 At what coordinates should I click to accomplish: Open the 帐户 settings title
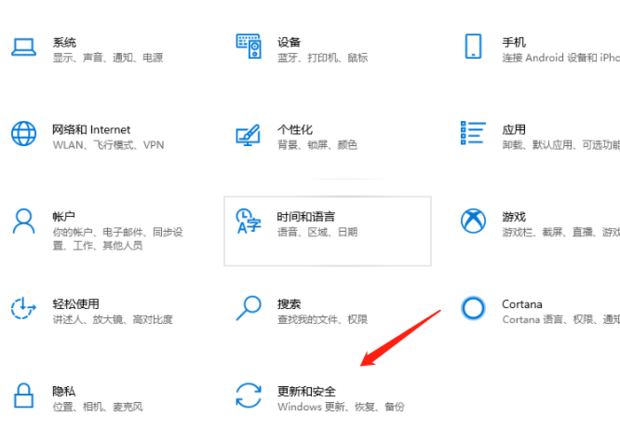tap(64, 217)
